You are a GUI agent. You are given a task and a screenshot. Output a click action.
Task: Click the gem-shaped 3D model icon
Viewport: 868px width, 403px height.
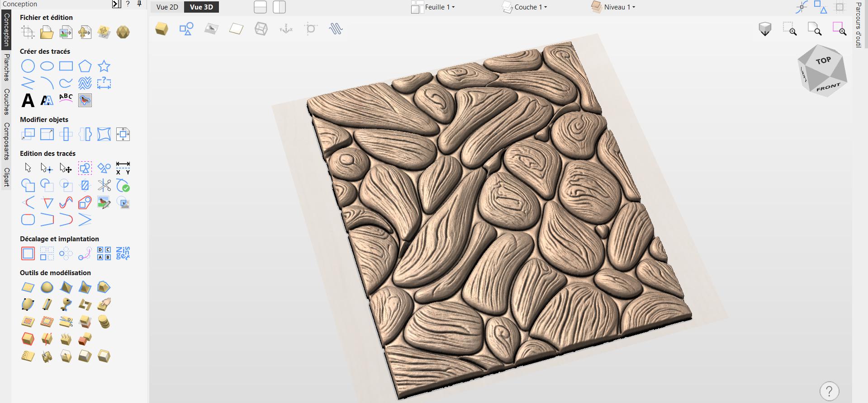click(123, 32)
